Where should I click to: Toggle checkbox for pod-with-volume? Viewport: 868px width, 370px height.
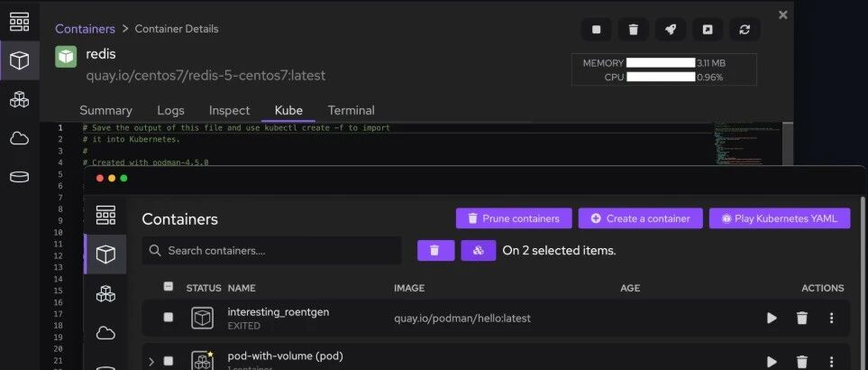(x=169, y=361)
